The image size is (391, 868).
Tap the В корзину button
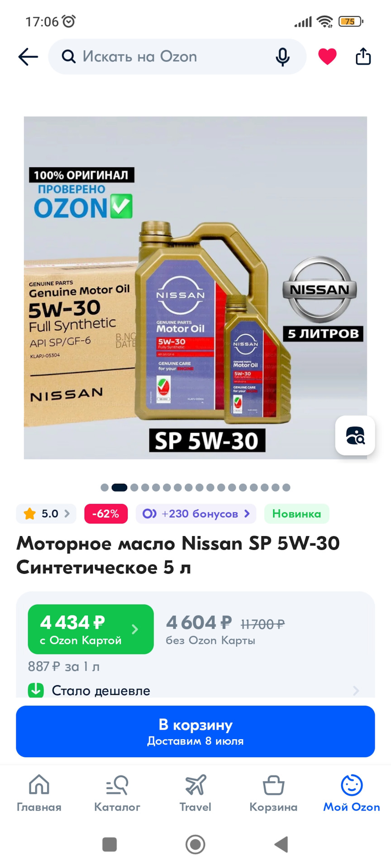pos(195,731)
